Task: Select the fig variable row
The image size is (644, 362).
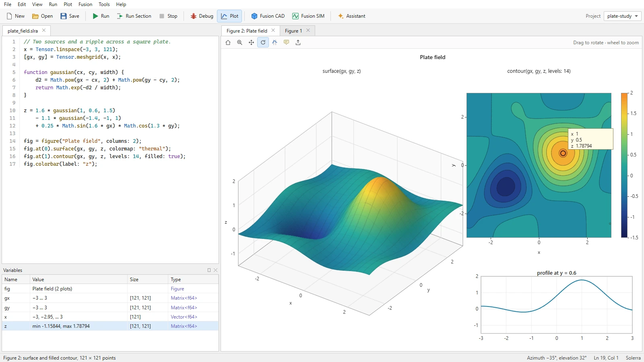Action: (x=110, y=289)
